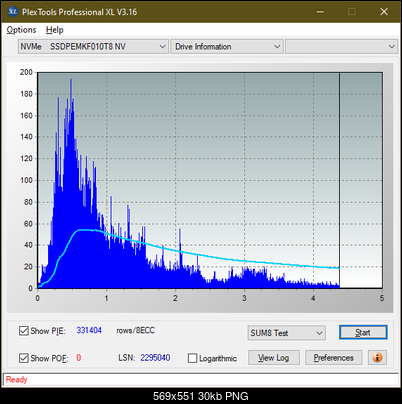Open the Help menu
Image resolution: width=402 pixels, height=404 pixels.
(x=55, y=30)
